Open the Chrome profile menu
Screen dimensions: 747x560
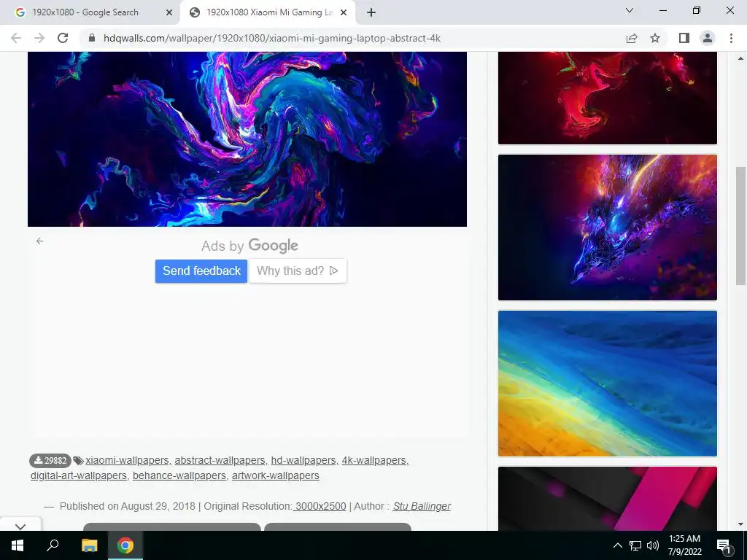point(708,38)
